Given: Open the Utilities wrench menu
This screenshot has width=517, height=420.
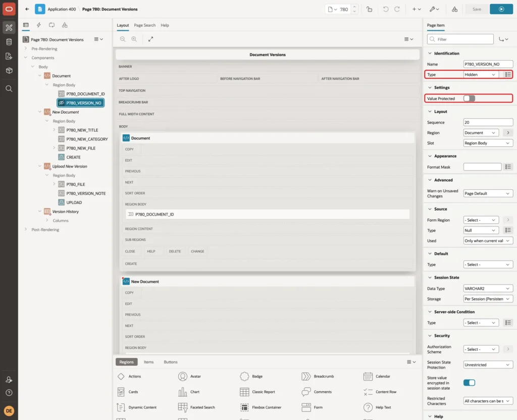Looking at the screenshot, I should point(434,9).
